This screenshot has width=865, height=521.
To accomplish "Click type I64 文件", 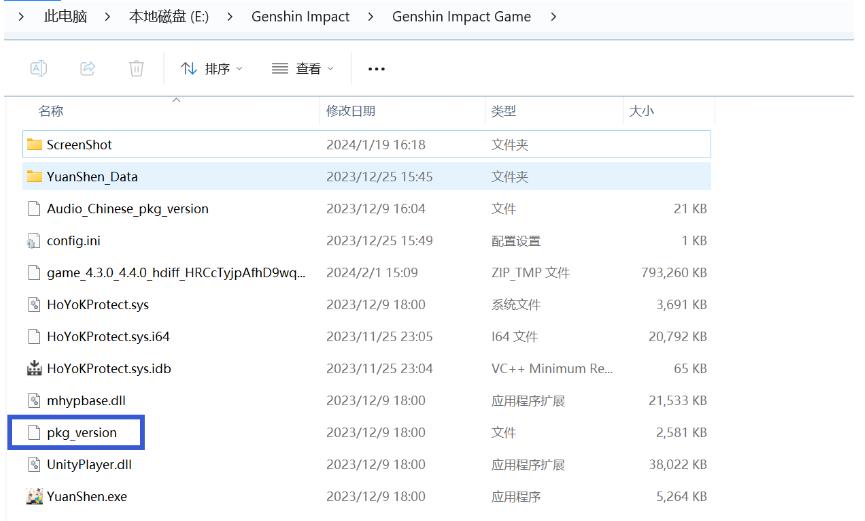I will click(514, 337).
